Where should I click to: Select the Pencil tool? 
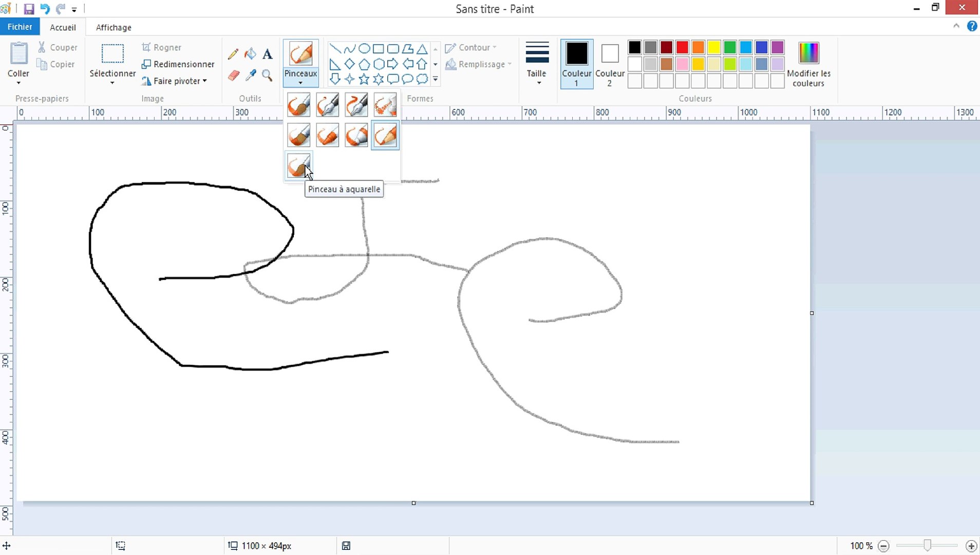click(233, 54)
